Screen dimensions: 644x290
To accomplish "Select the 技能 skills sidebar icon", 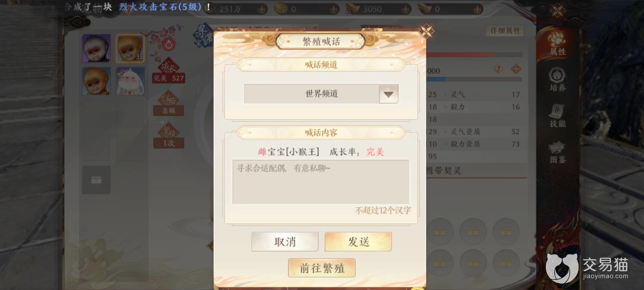I will (558, 116).
